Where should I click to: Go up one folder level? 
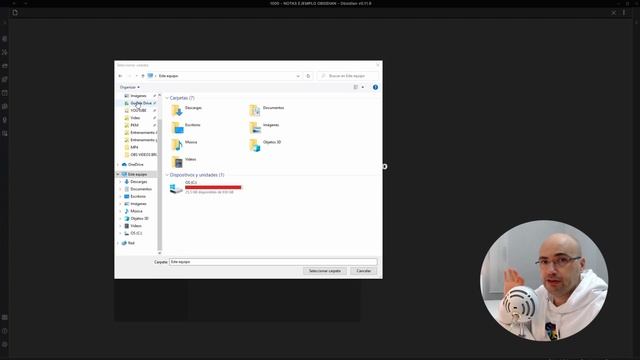[x=143, y=76]
